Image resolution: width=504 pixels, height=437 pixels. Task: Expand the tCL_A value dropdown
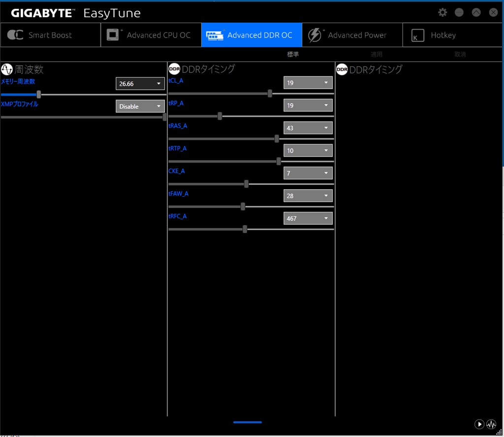pyautogui.click(x=308, y=83)
